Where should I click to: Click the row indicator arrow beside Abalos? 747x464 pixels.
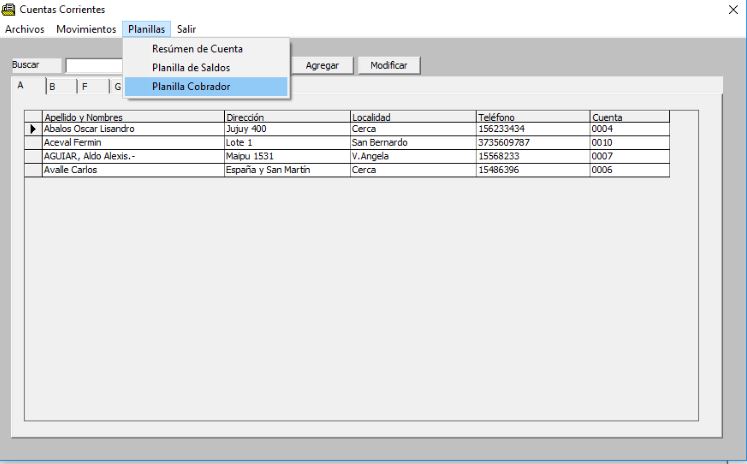point(33,129)
